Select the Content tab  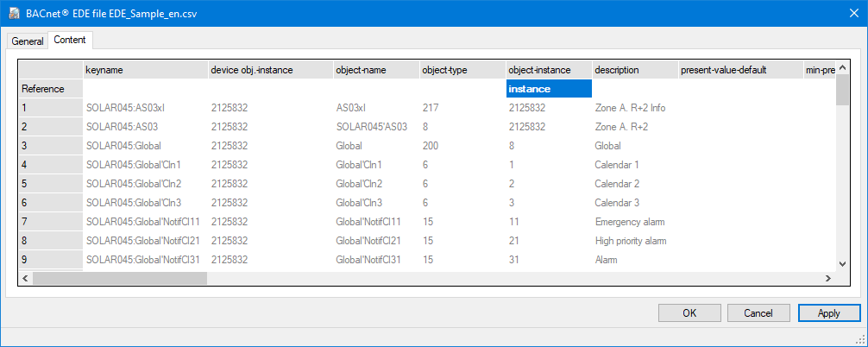coord(70,40)
